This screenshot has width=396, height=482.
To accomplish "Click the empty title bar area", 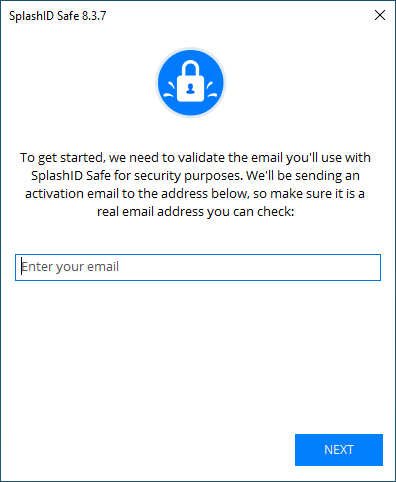I will [238, 16].
